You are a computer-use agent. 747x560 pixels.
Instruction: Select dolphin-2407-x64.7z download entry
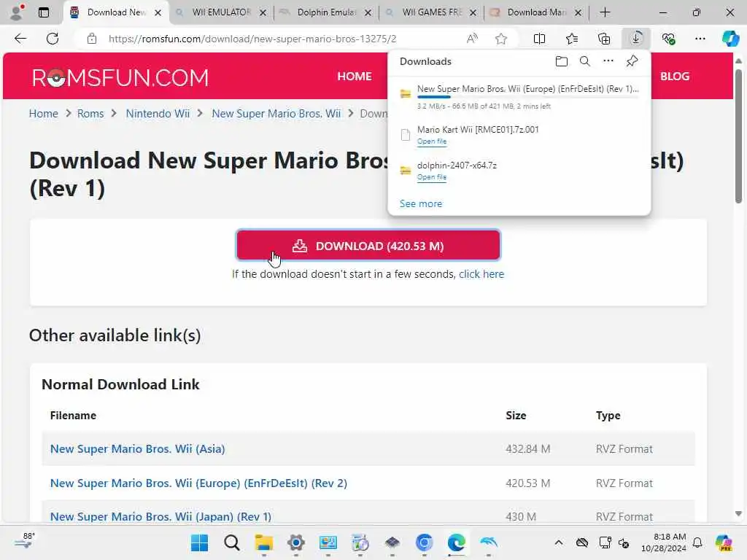[519, 171]
